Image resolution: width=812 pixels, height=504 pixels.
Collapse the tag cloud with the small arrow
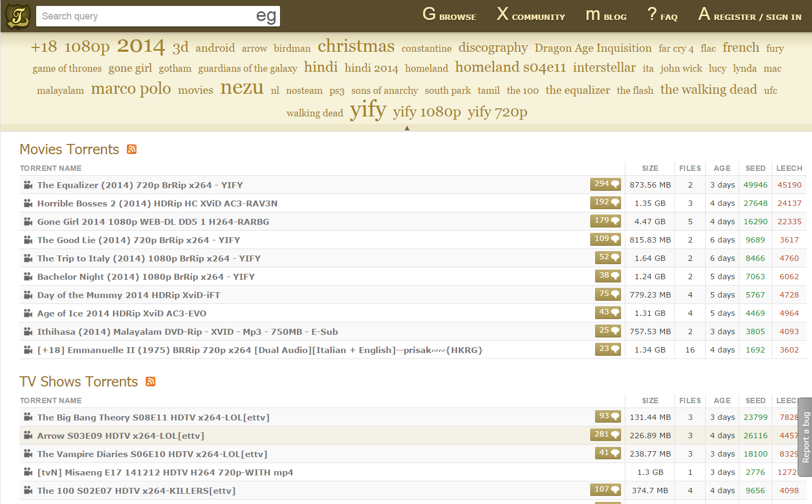point(407,128)
